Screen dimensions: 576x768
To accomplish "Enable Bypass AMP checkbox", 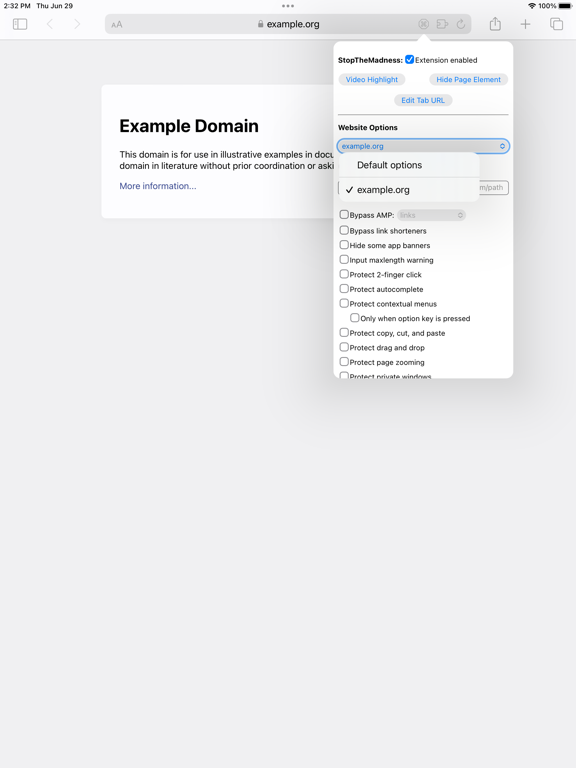I will coord(344,215).
